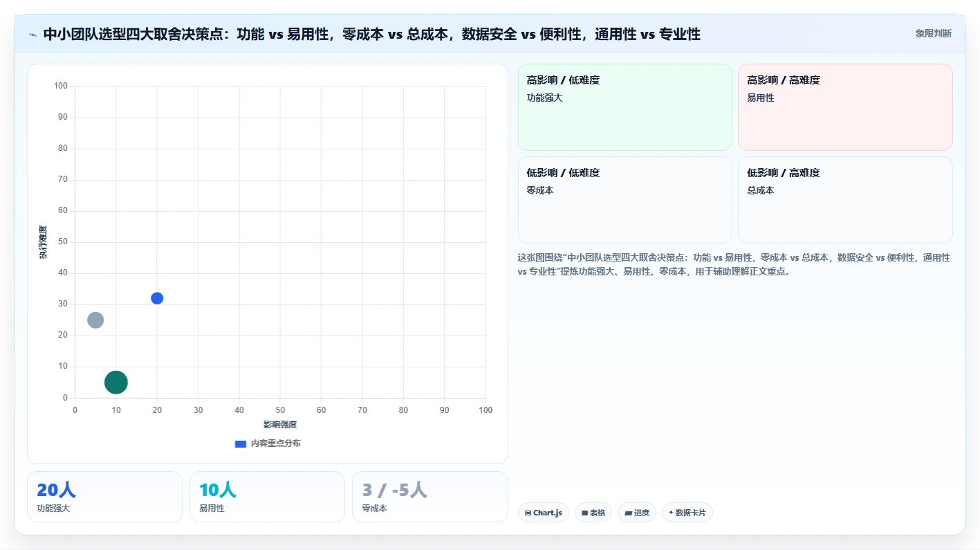Open the 高影响 / 低难度 quadrant card

(x=625, y=107)
